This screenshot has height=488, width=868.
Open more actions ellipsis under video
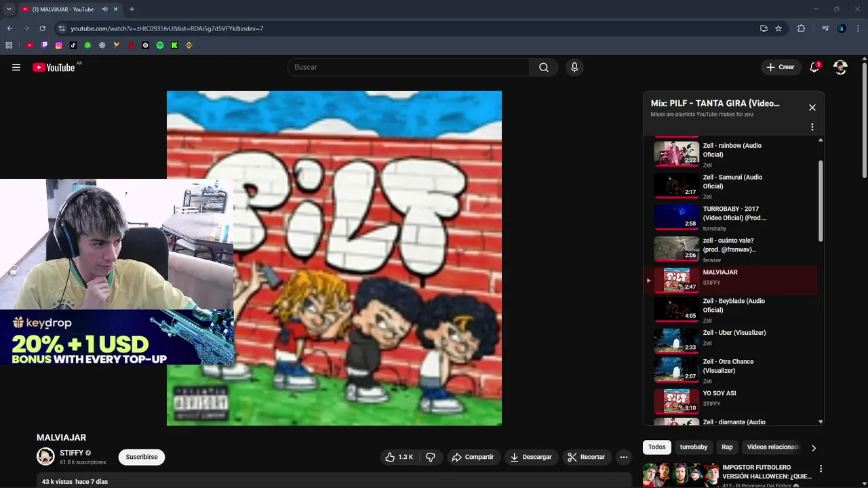624,457
